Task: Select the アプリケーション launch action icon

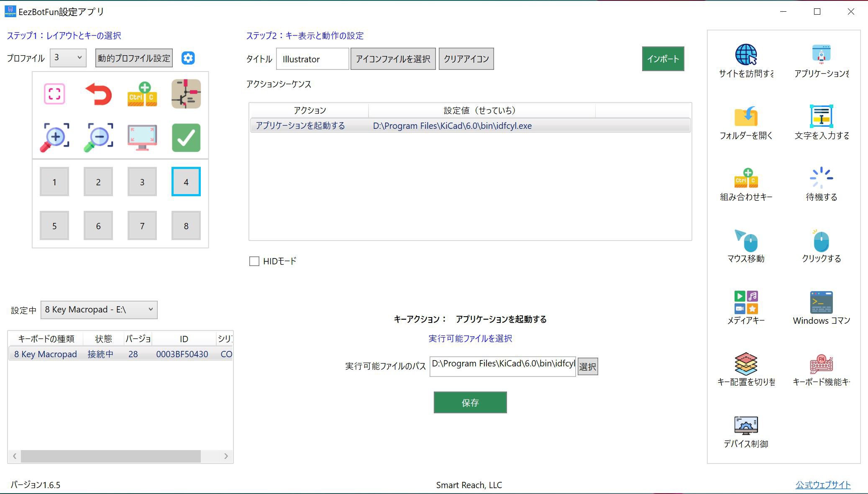Action: pos(821,54)
